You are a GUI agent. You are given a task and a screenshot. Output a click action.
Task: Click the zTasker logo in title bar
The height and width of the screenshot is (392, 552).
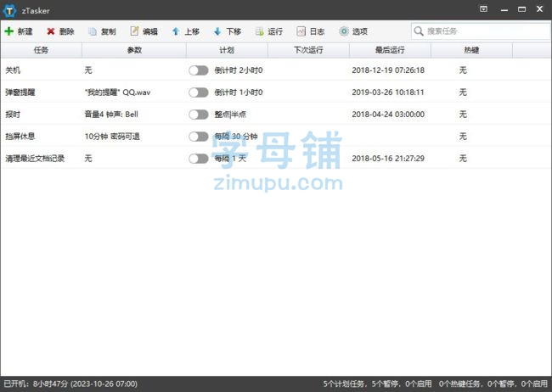(9, 10)
